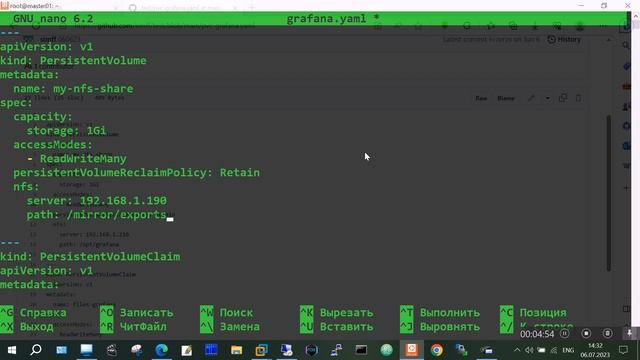Show hidden system tray icons chevron
Image resolution: width=640 pixels, height=360 pixels.
click(517, 350)
